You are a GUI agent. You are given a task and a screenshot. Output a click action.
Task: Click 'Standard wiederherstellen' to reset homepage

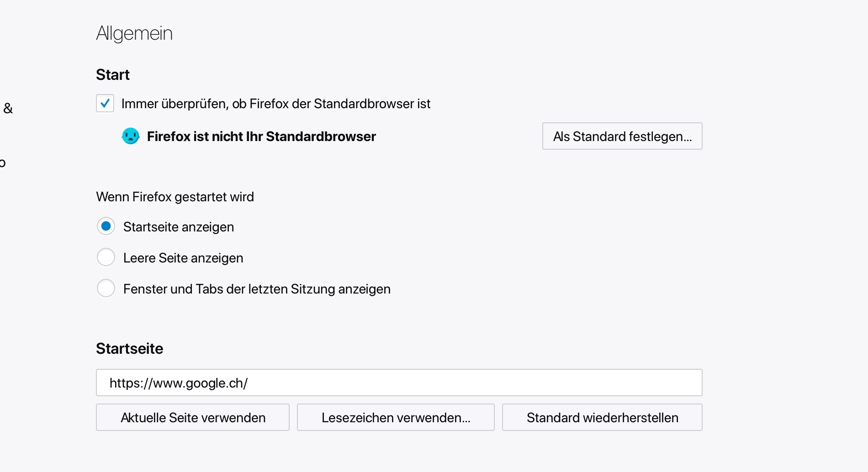602,417
